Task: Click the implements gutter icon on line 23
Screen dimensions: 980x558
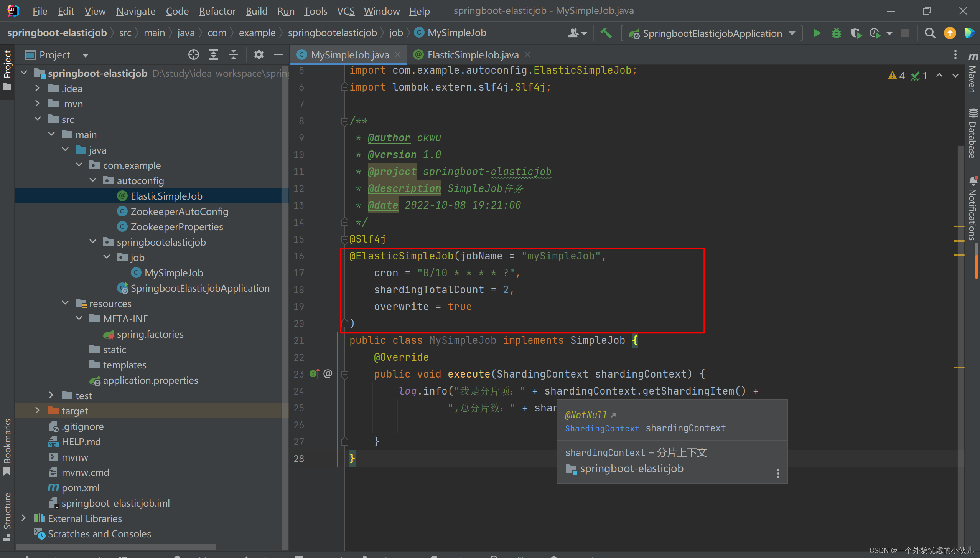Action: (315, 374)
